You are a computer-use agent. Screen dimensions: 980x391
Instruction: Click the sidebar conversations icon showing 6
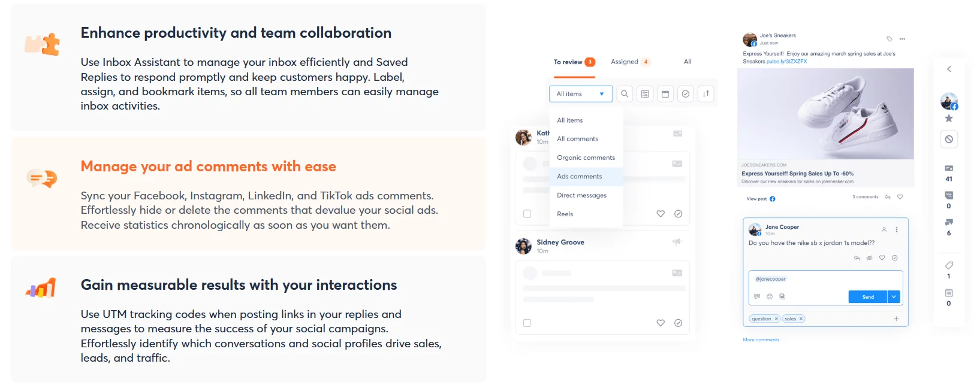coord(949,222)
